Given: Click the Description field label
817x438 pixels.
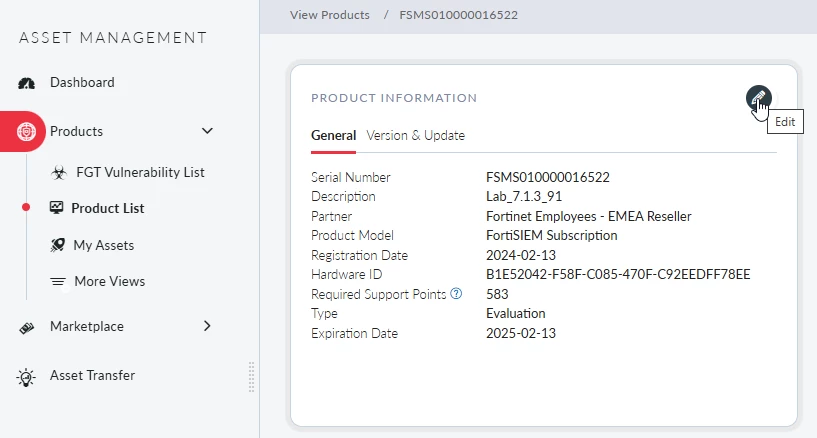Looking at the screenshot, I should pos(343,197).
